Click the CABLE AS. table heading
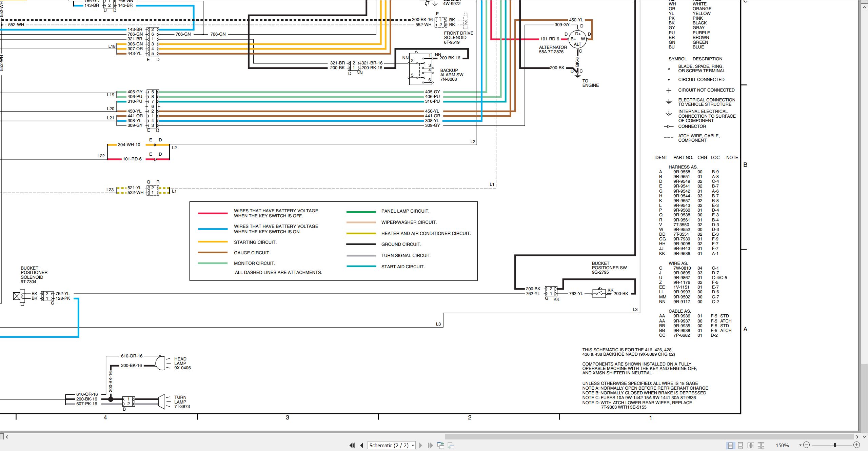This screenshot has height=451, width=868. tap(679, 311)
